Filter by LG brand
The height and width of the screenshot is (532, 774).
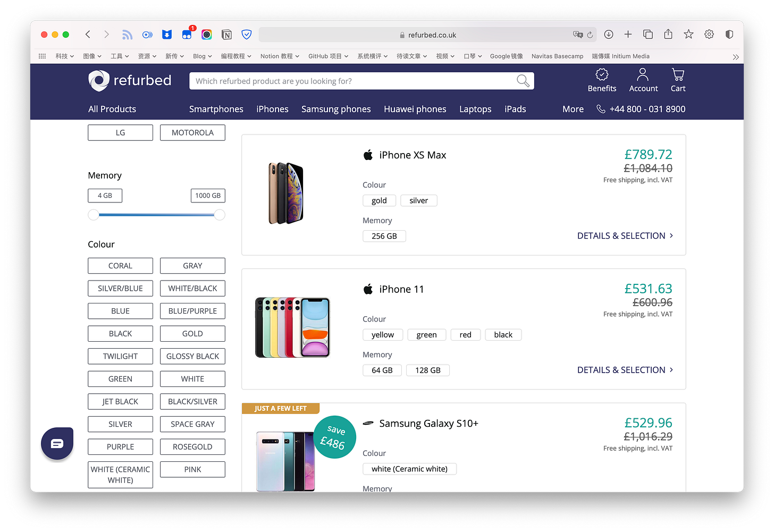[120, 133]
